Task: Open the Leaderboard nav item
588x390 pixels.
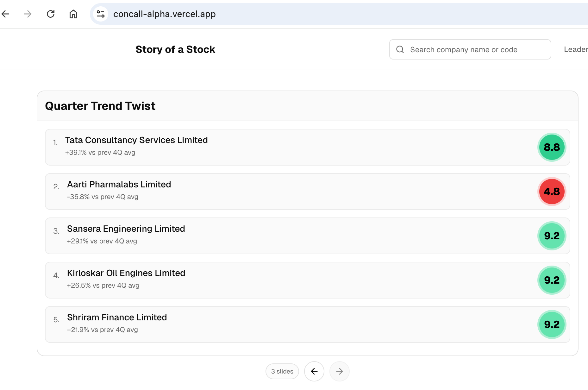Action: [576, 49]
